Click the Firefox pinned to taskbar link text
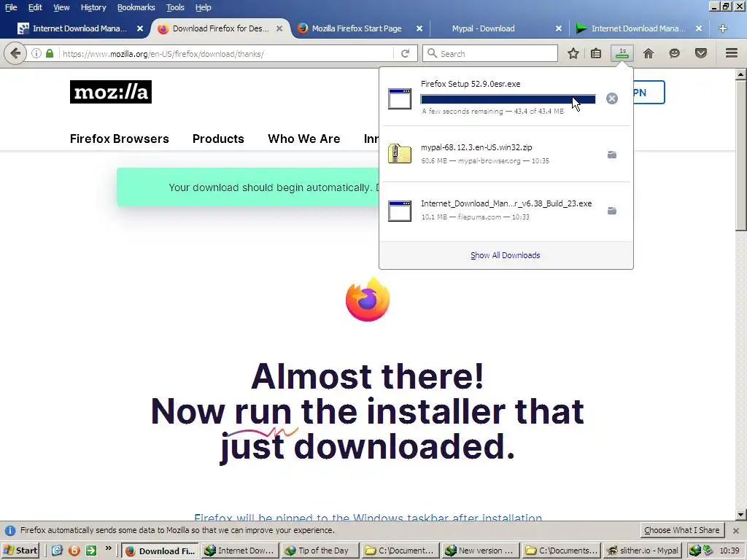 pyautogui.click(x=368, y=517)
